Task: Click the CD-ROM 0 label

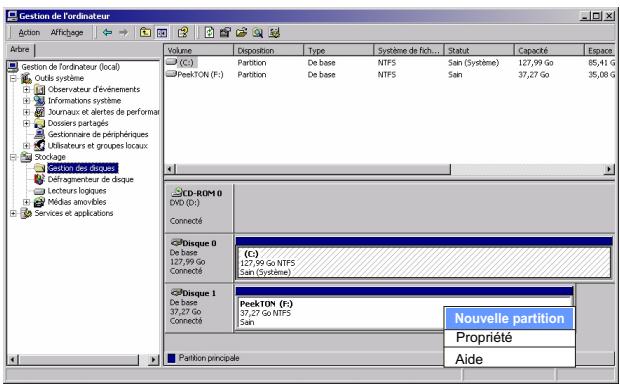Action: coord(202,193)
